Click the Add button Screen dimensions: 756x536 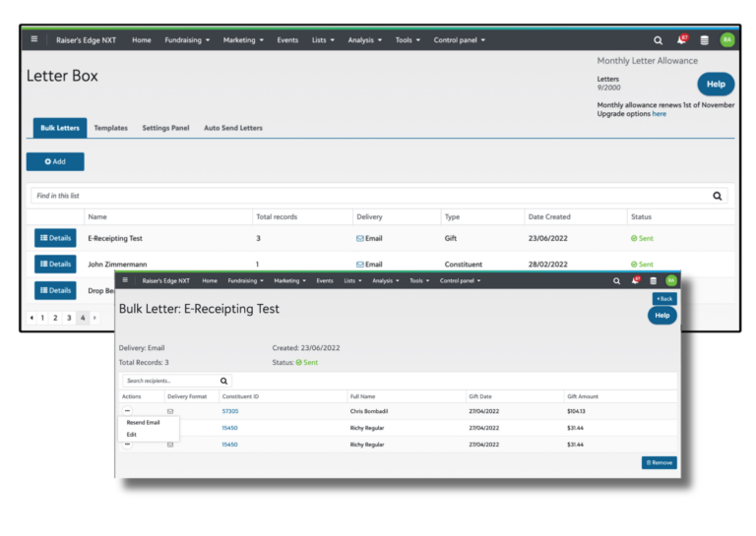(55, 161)
